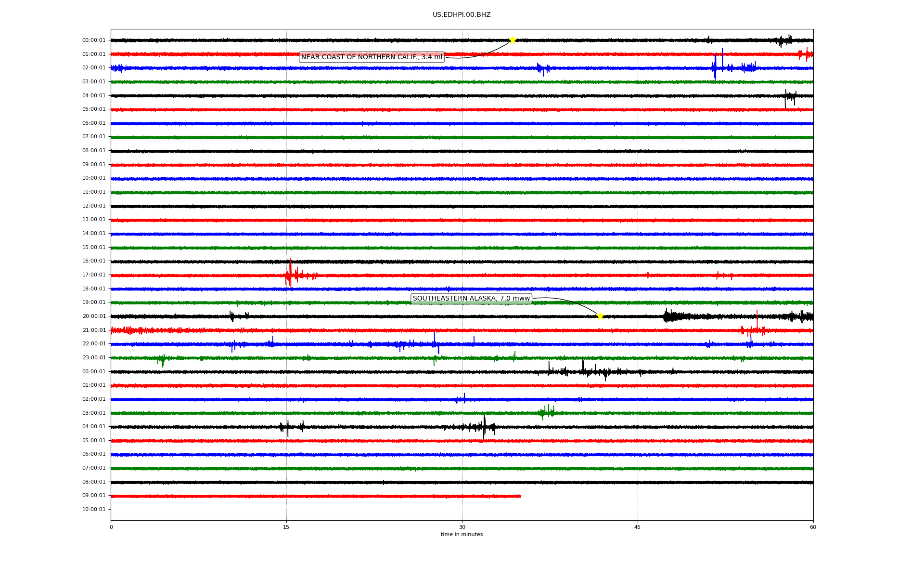924x578 pixels.
Task: Click the black burst on second 00:00:01 trace
Action: pos(583,370)
